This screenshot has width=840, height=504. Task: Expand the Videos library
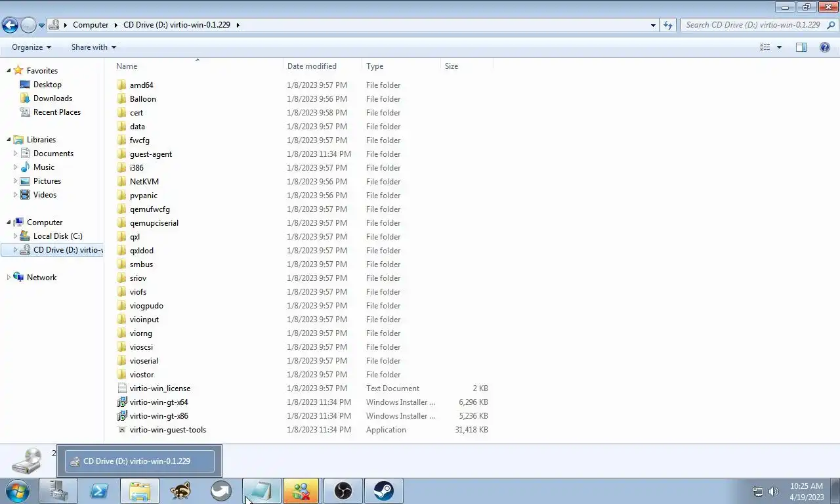(x=15, y=195)
